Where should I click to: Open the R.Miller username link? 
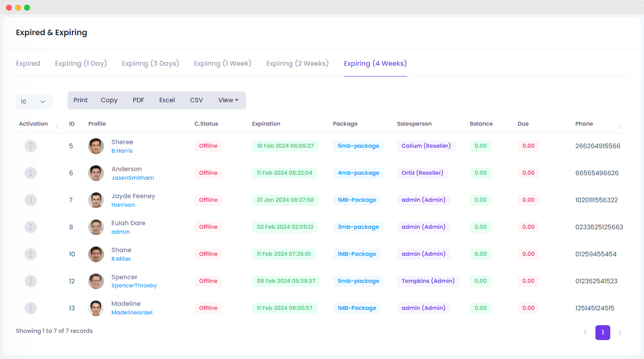coord(122,259)
